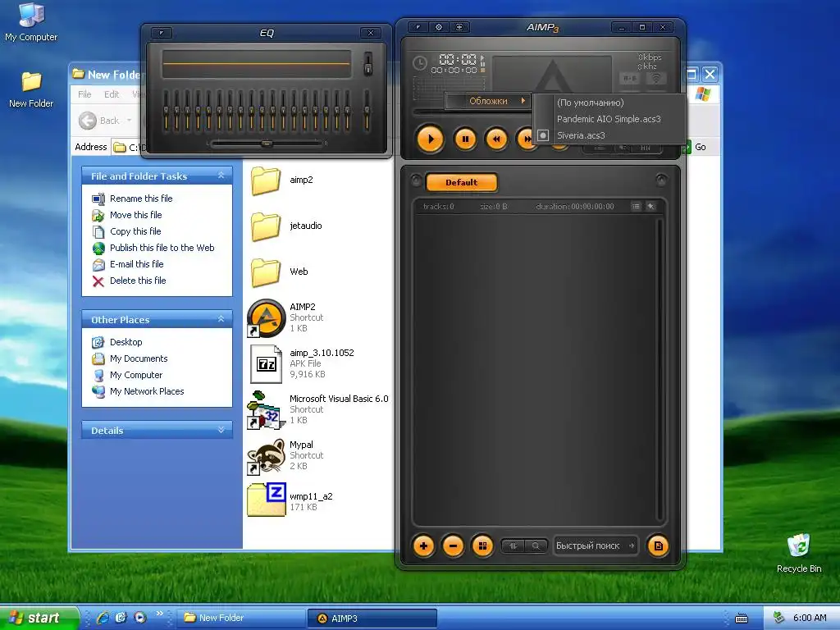Image resolution: width=840 pixels, height=630 pixels.
Task: Open File menu in New Folder window
Action: tap(84, 94)
